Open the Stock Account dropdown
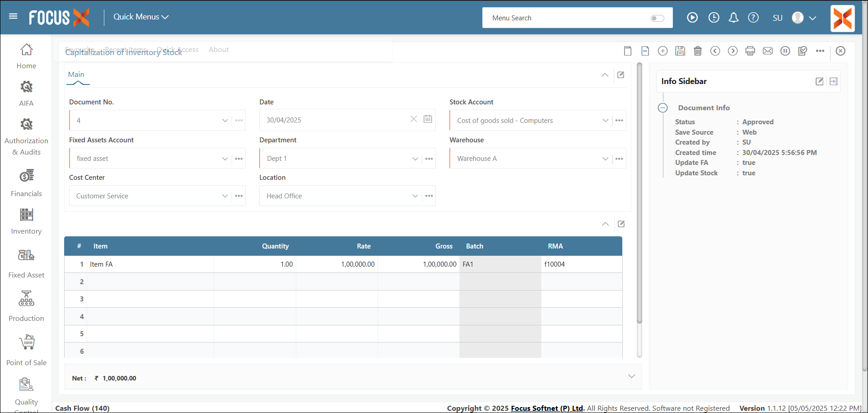This screenshot has width=868, height=413. point(605,121)
